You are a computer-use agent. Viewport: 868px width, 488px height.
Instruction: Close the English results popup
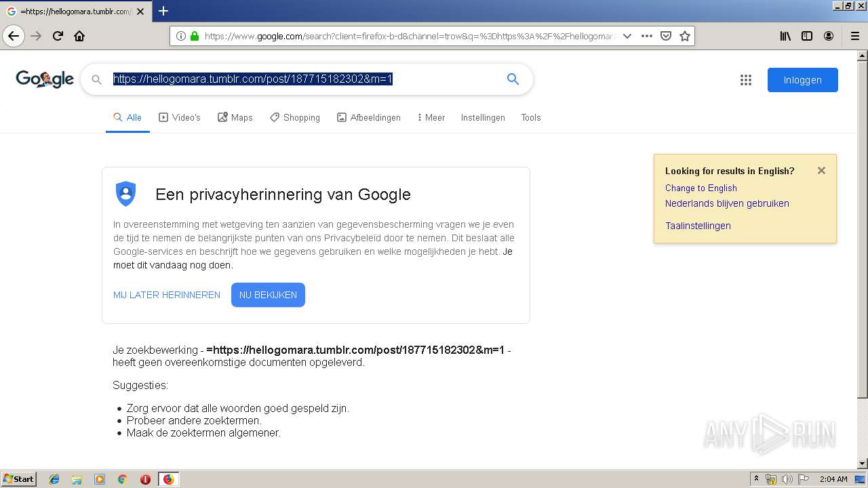[821, 171]
